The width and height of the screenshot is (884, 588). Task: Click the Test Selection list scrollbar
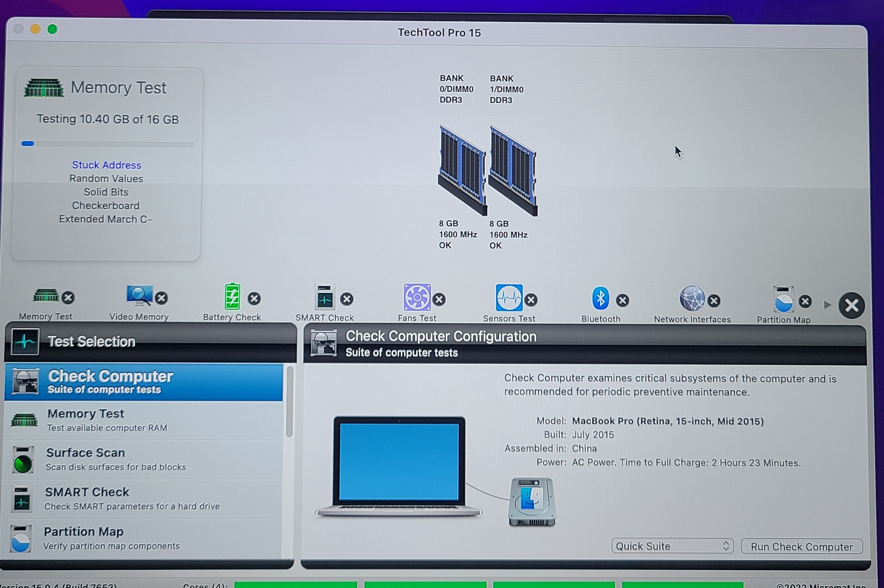point(289,401)
